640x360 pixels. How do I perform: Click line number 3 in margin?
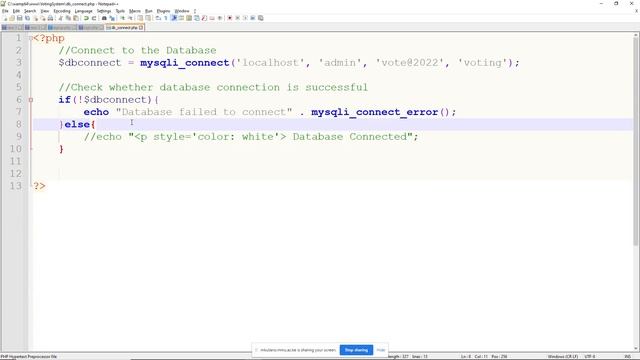pos(18,62)
